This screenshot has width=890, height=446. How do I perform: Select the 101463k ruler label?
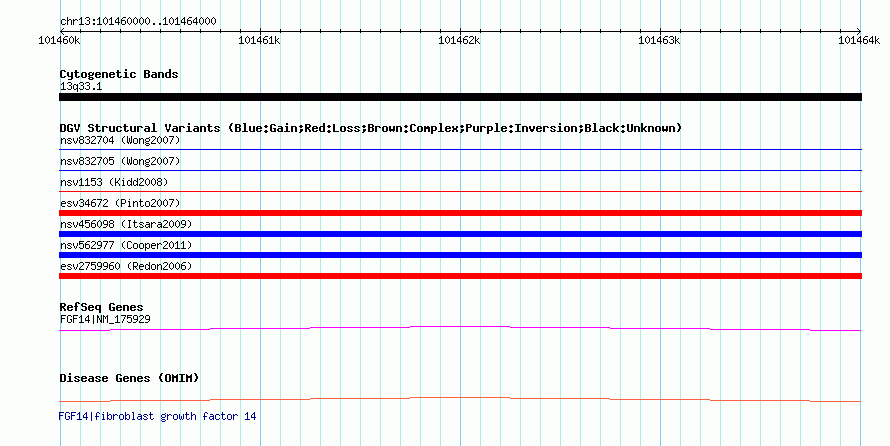tap(660, 40)
